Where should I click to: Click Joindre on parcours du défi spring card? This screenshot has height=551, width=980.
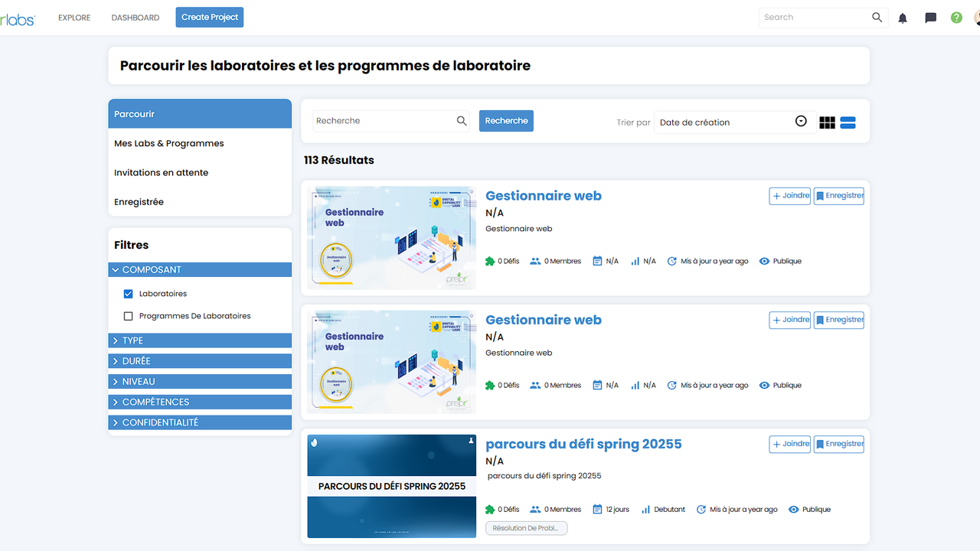[789, 444]
